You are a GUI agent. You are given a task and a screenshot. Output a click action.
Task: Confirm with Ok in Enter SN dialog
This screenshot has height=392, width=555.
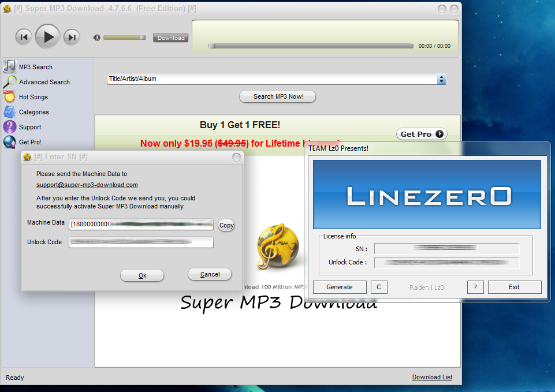pyautogui.click(x=142, y=275)
